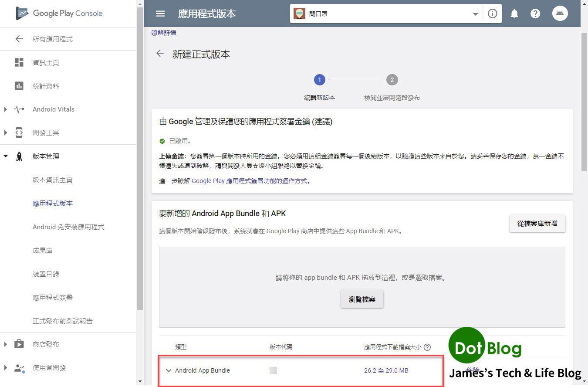Expand the 商店發布 menu
588x387 pixels.
5,344
